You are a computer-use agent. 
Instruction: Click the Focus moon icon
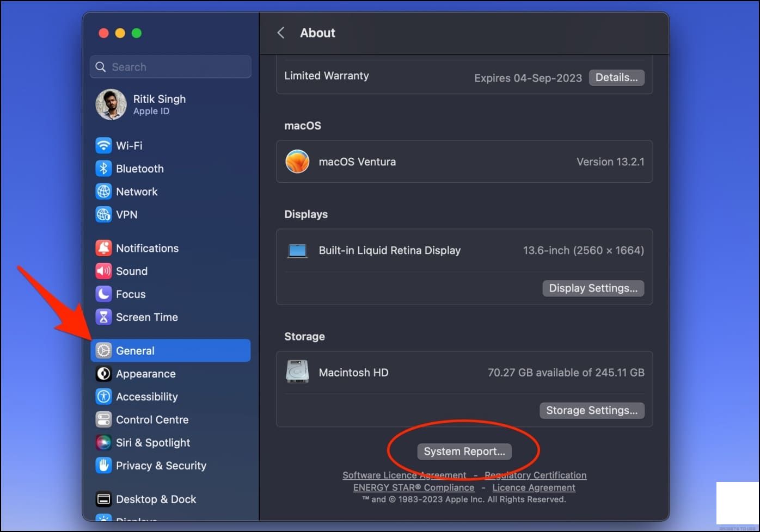(103, 294)
